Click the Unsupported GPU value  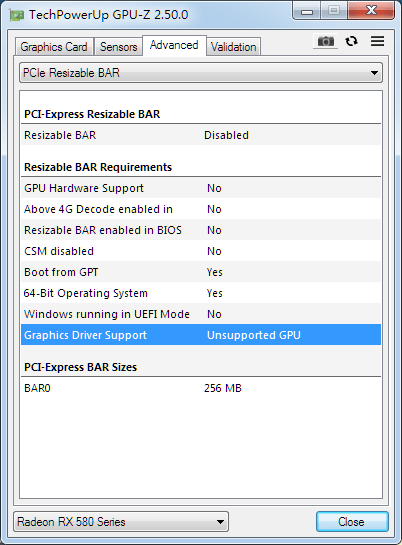[254, 335]
